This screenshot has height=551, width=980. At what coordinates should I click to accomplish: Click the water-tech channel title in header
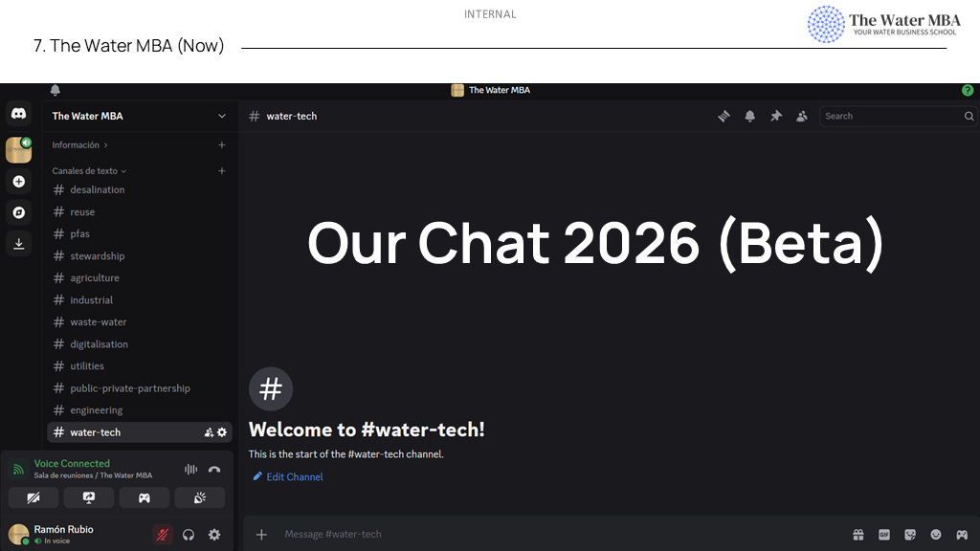[291, 116]
